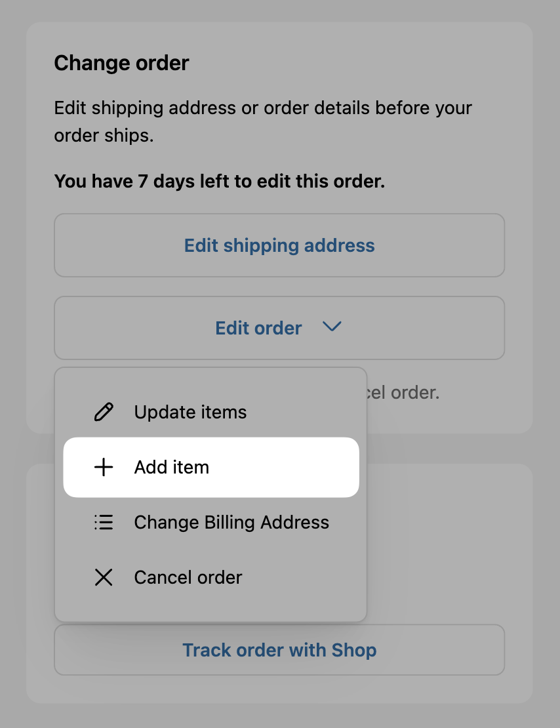560x728 pixels.
Task: Click the X icon beside Cancel order
Action: pos(104,578)
